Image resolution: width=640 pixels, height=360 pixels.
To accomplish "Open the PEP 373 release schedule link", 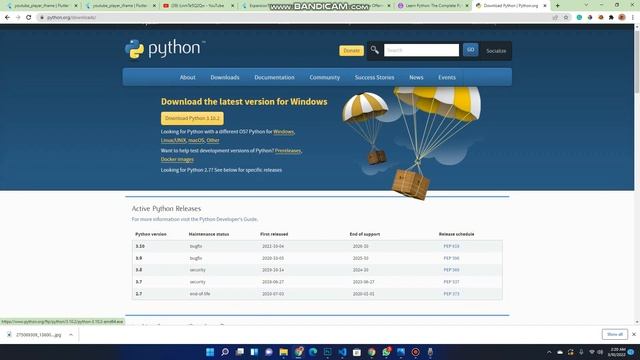I will coord(451,294).
